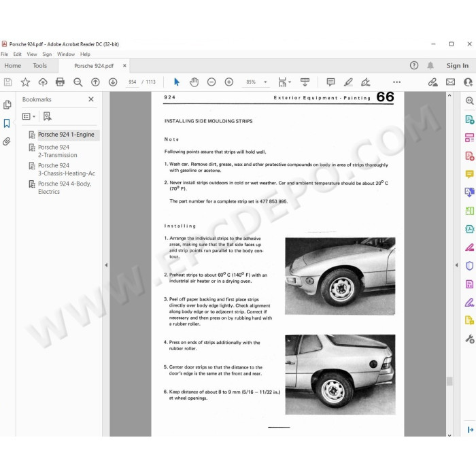The width and height of the screenshot is (476, 476).
Task: Toggle scrolling mode icon
Action: (x=305, y=82)
